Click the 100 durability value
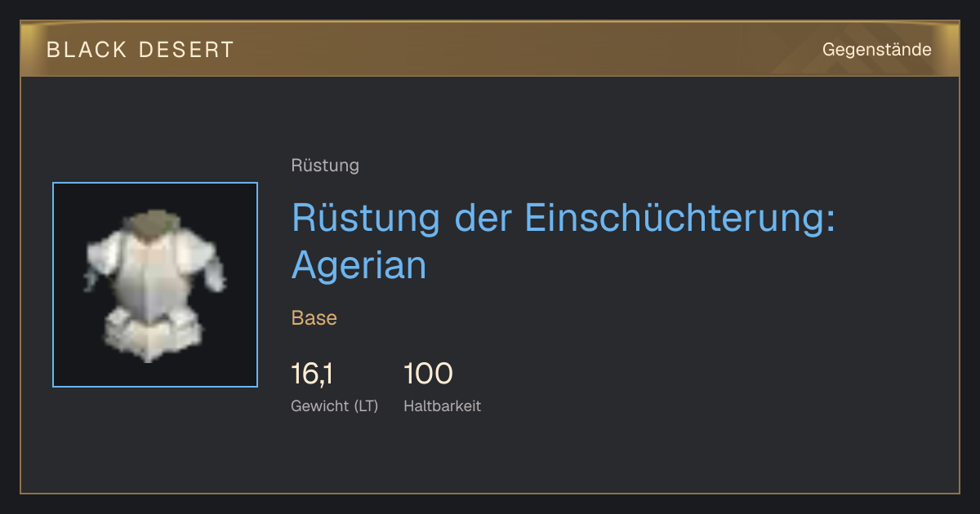Screen dimensions: 980x514 428,374
